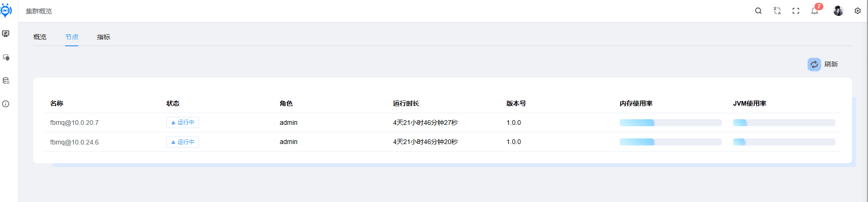Toggle fullscreen mode icon
The height and width of the screenshot is (202, 868).
pos(796,11)
